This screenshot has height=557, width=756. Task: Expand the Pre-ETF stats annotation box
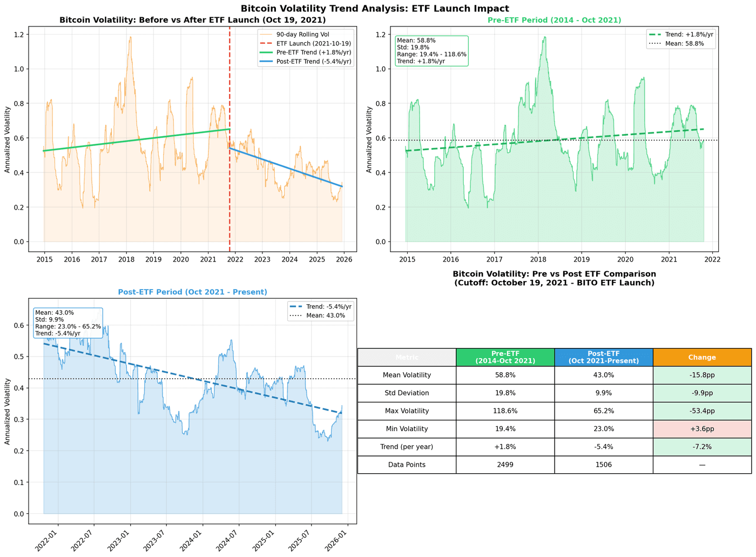pyautogui.click(x=430, y=52)
